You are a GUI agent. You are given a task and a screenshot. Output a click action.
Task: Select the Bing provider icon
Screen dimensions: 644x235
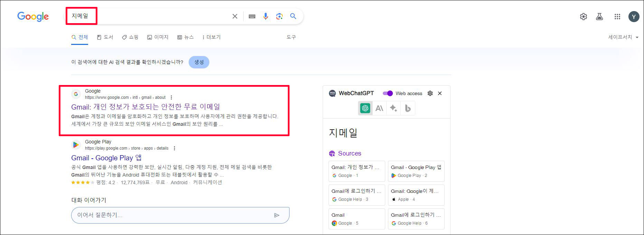tap(408, 108)
